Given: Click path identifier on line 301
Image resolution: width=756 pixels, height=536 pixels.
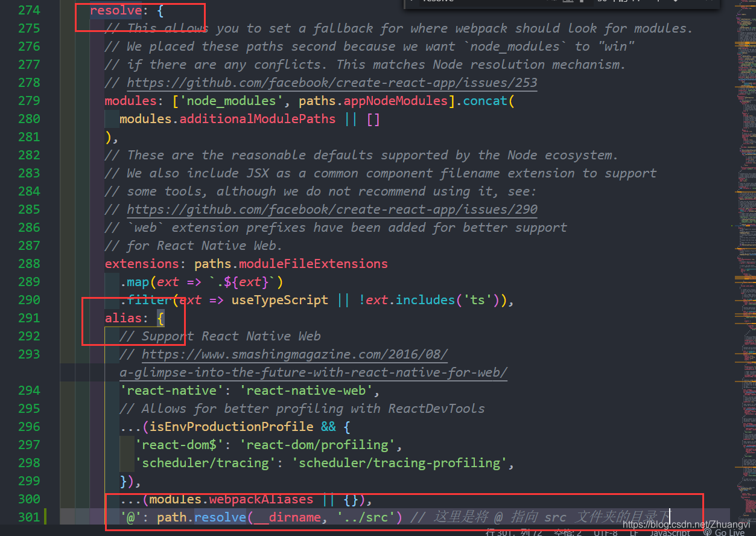Looking at the screenshot, I should click(x=171, y=517).
